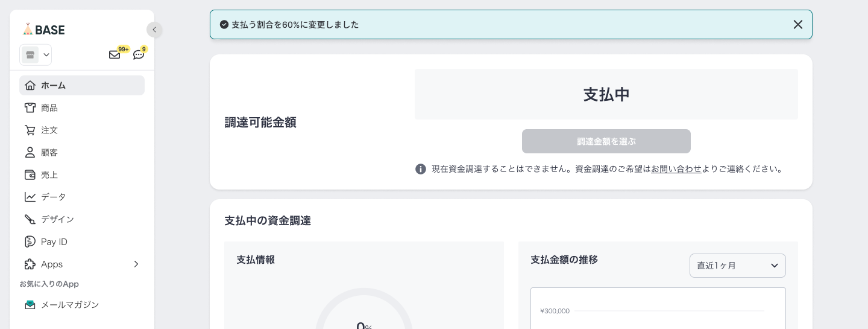Open the mail inbox with 99+ badge
868x329 pixels.
[115, 55]
